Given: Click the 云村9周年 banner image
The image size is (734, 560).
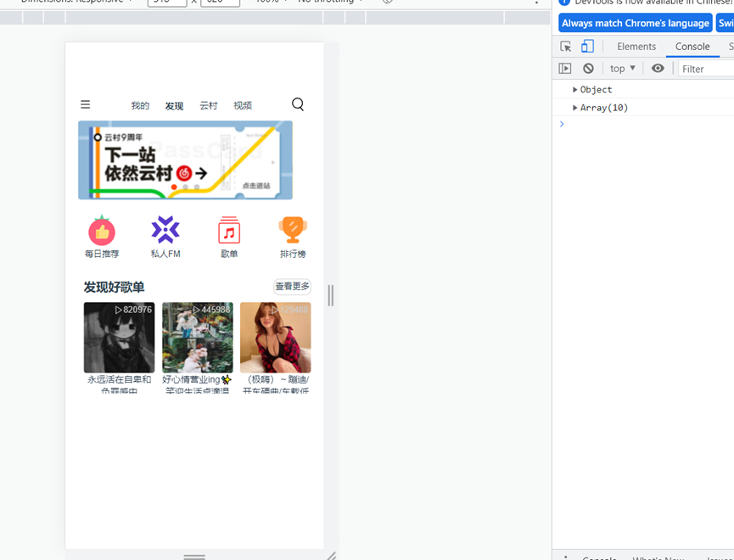Looking at the screenshot, I should [x=185, y=160].
